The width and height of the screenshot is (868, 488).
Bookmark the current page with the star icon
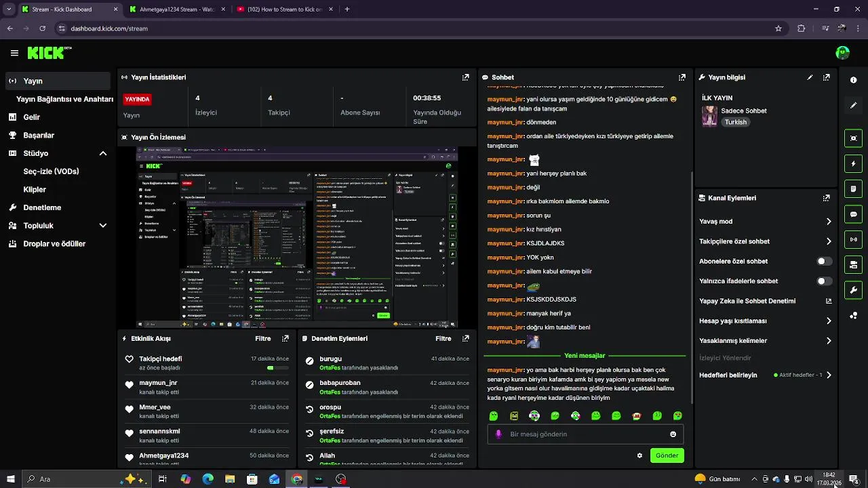778,28
